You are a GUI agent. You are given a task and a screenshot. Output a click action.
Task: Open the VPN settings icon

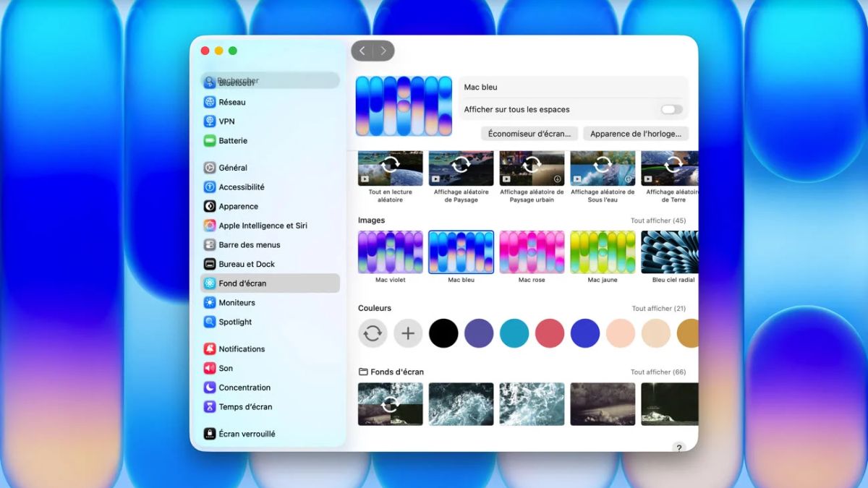click(209, 121)
